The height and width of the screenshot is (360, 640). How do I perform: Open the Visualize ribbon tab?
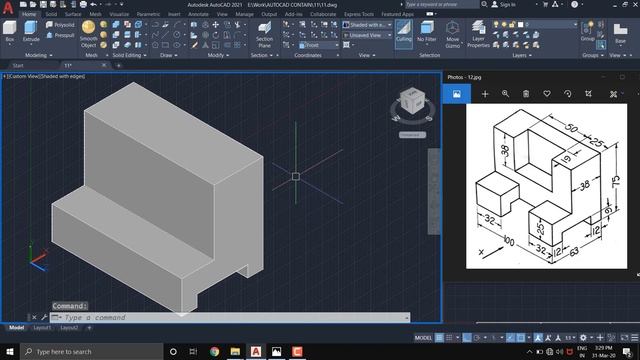[x=119, y=14]
